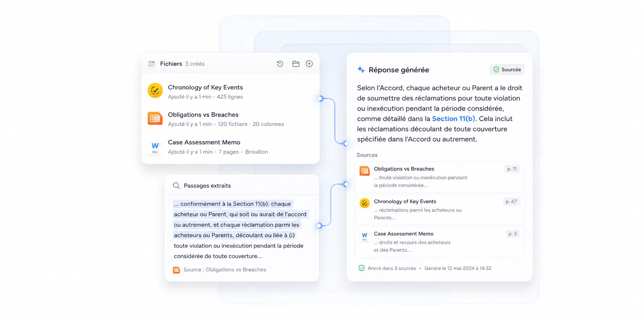Click the small orange icon beside Source : Obligations

[x=176, y=270]
